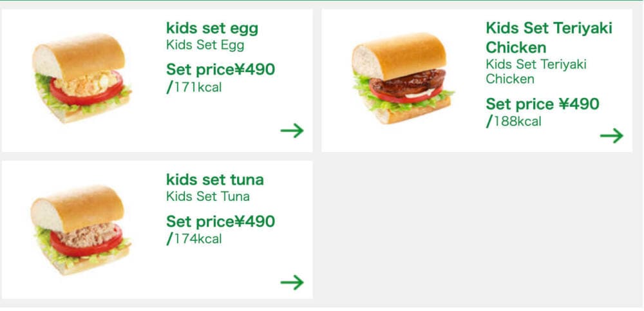The image size is (644, 311).
Task: Click the 188kcal calorie label
Action: pos(513,122)
